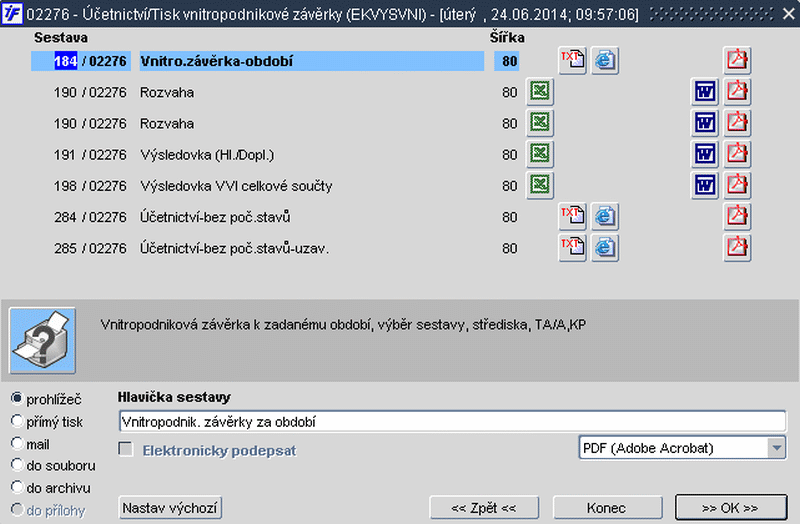Viewport: 800px width, 524px height.
Task: Close the dialog with the X button
Action: click(789, 14)
